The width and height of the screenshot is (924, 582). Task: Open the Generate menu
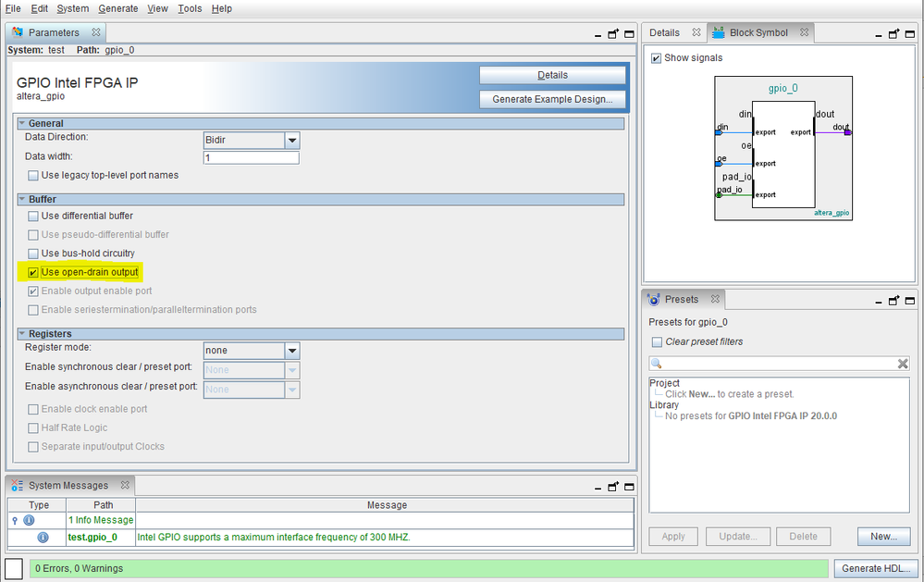pos(117,8)
